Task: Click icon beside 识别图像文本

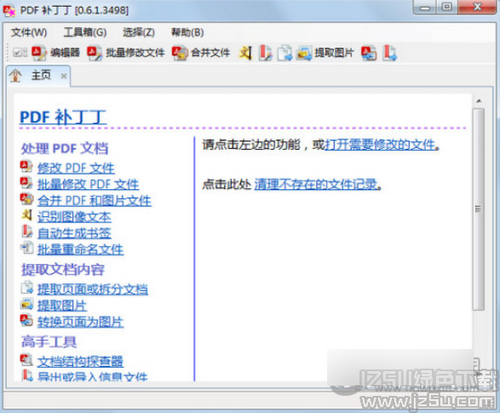Action: tap(27, 215)
